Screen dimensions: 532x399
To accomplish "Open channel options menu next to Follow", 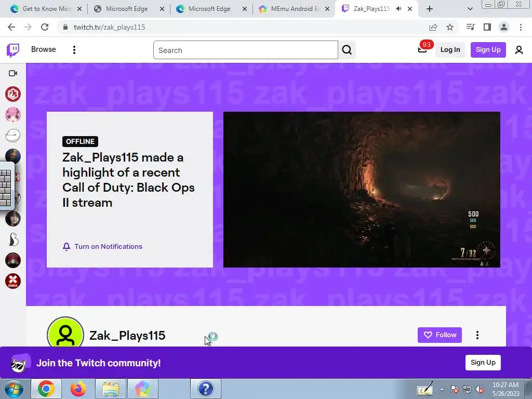I will (477, 335).
